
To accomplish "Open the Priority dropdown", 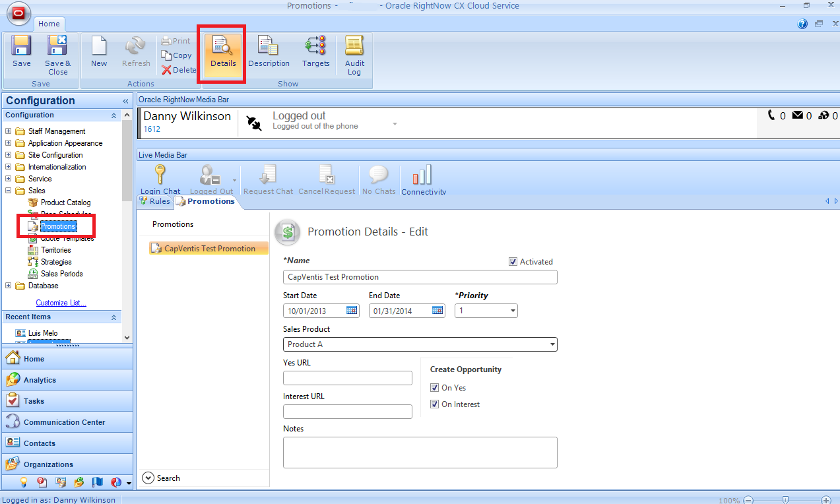I will 513,311.
